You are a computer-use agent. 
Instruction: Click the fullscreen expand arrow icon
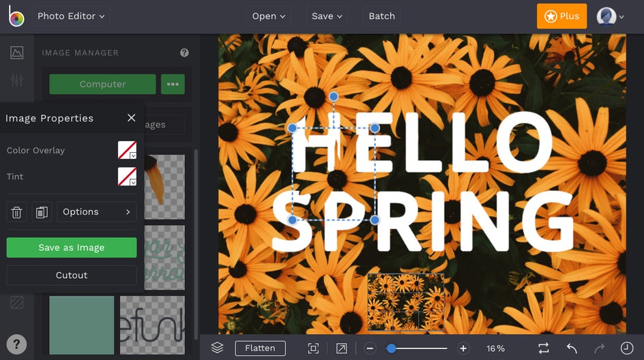point(341,348)
